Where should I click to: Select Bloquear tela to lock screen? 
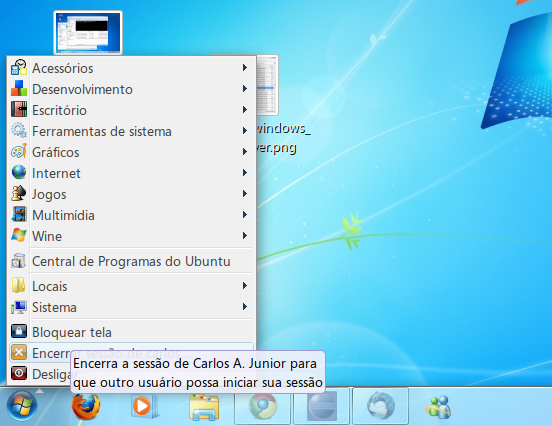(131, 332)
